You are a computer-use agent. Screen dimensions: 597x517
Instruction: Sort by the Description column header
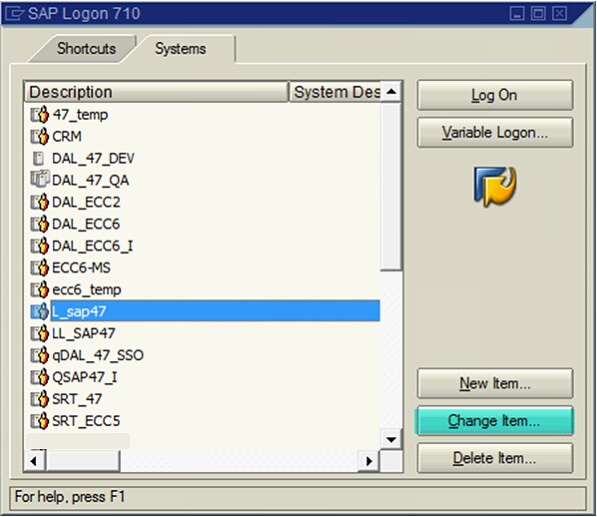tap(156, 92)
